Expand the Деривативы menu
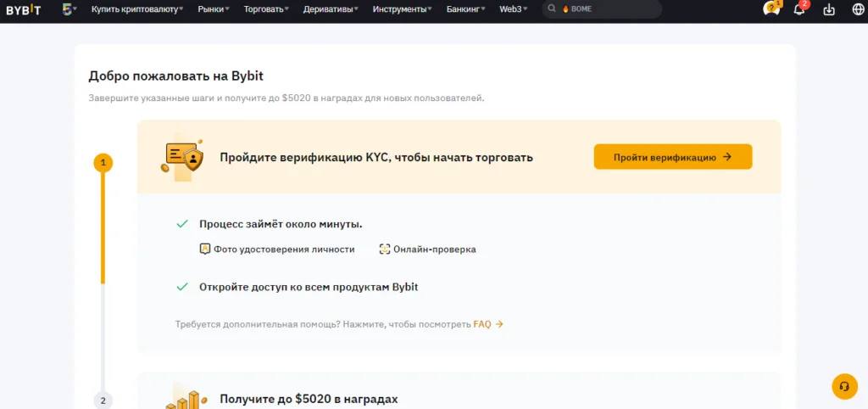This screenshot has height=409, width=868. tap(331, 9)
